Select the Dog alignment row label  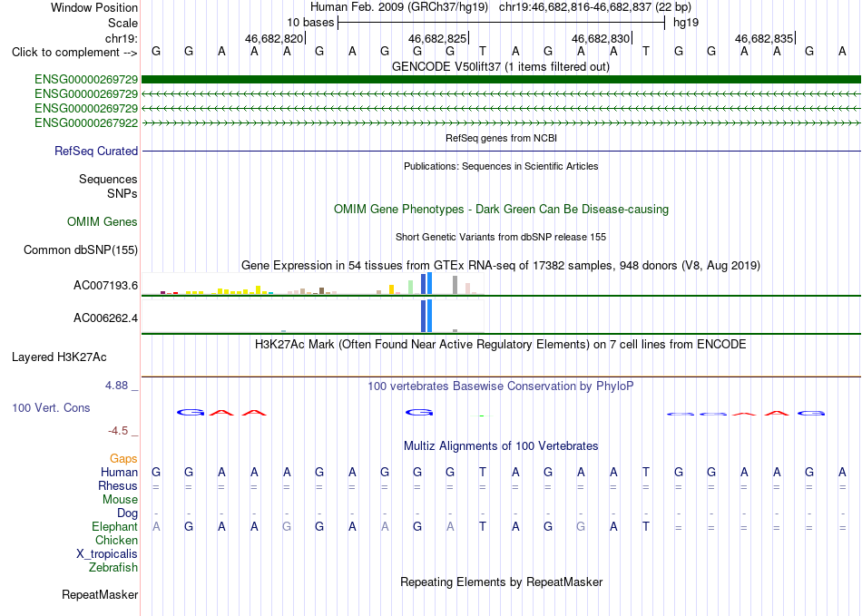[x=128, y=513]
